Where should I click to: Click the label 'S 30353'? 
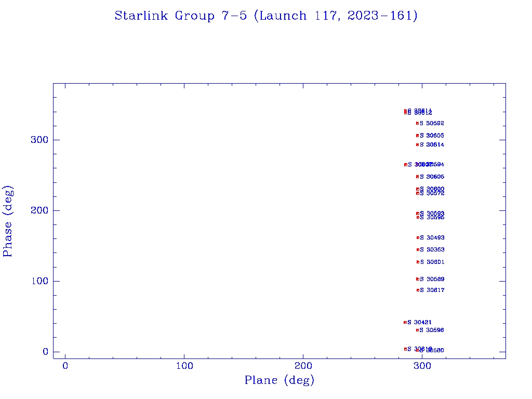[x=432, y=250]
